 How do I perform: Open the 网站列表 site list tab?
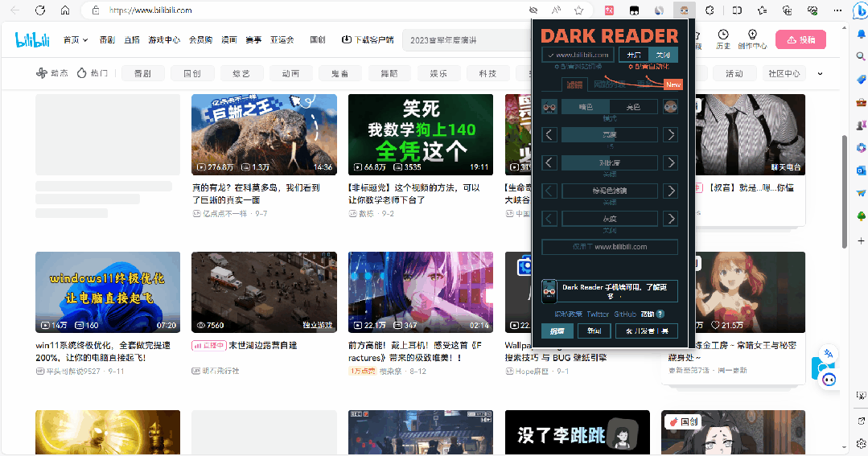point(609,84)
